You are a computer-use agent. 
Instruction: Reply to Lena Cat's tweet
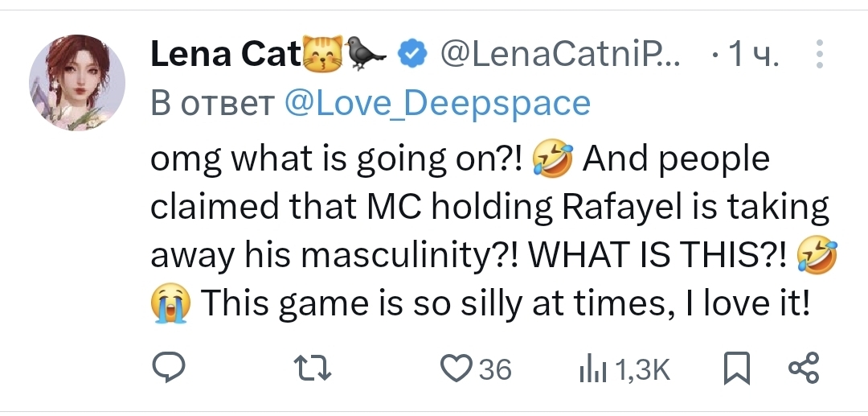170,369
